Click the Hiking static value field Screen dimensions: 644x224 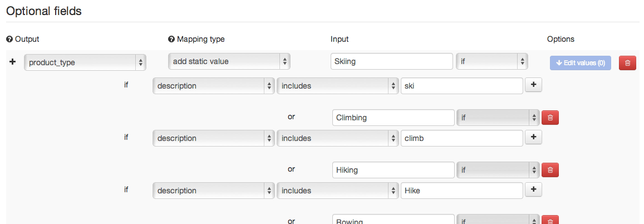(x=393, y=170)
